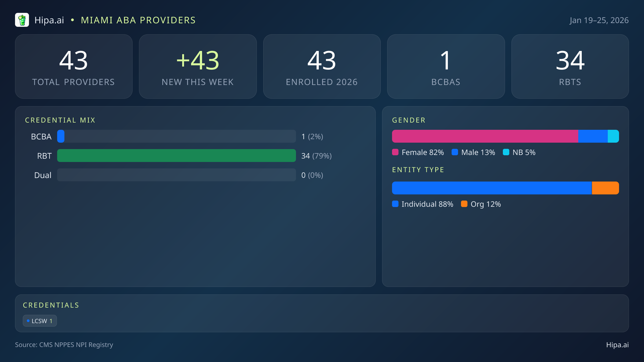Viewport: 644px width, 362px height.
Task: Click the blue dot on LCSW chip
Action: click(28, 321)
